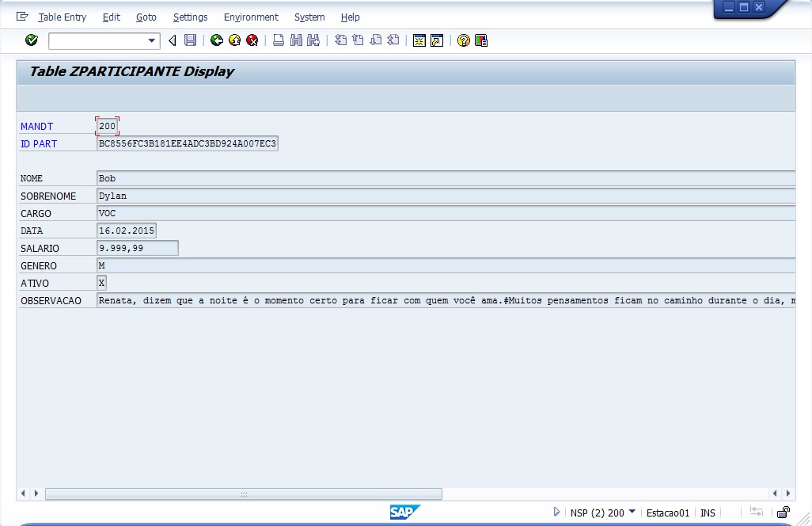Click the Save disk icon
Screen dimensions: 812x526
tap(190, 40)
